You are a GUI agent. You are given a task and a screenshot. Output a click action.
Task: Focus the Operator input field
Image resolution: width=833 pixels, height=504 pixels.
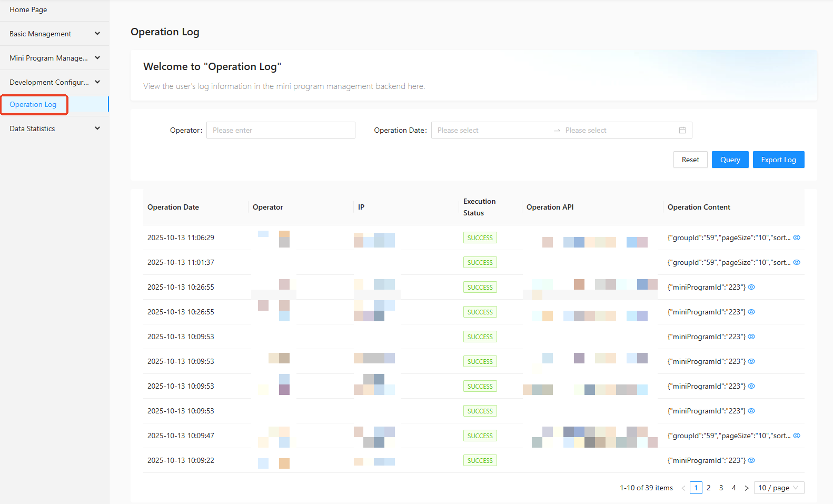281,130
